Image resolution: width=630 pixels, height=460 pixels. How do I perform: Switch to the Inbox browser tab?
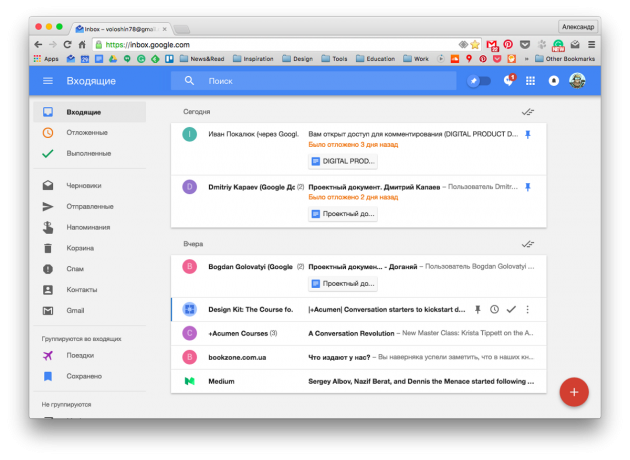pyautogui.click(x=122, y=29)
